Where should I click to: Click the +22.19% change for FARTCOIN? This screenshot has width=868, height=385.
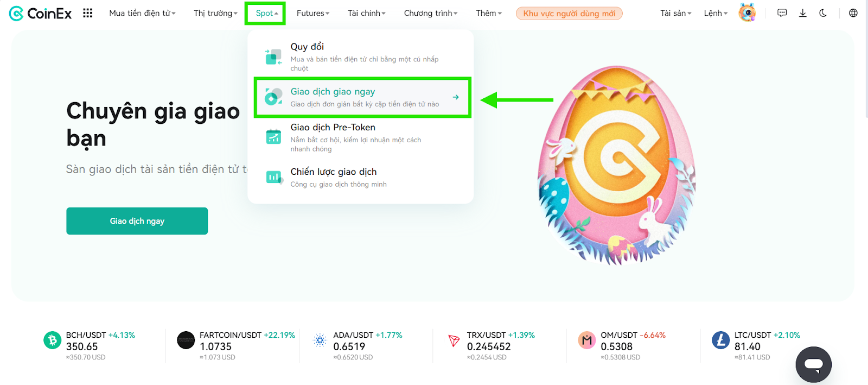(279, 335)
